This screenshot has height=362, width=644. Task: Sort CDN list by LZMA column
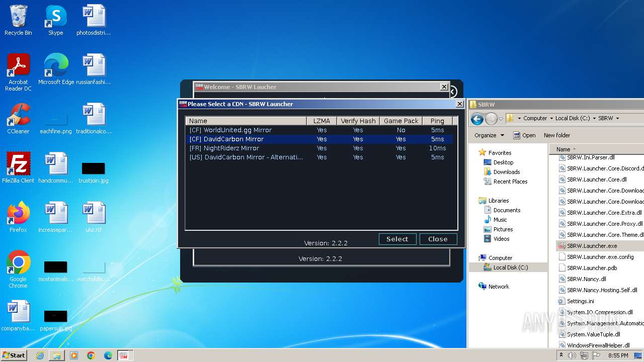tap(322, 121)
